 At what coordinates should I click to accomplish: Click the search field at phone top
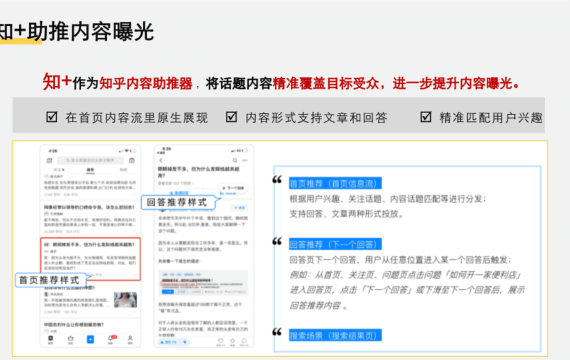tap(90, 160)
